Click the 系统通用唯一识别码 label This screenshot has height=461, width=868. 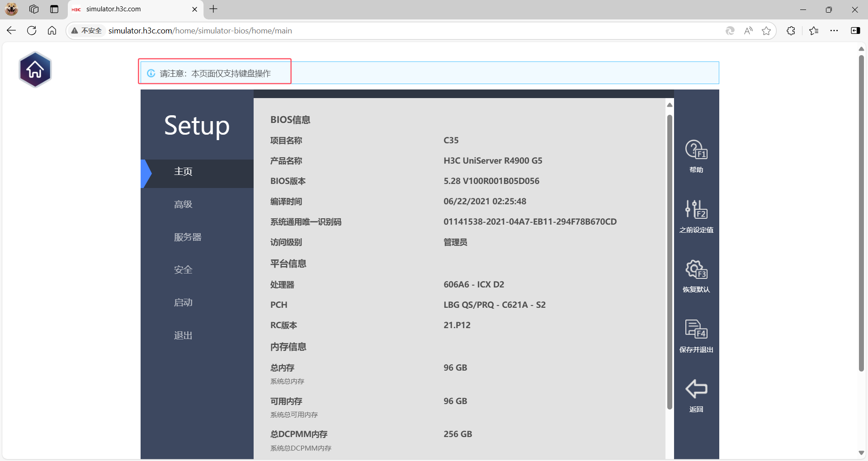306,222
